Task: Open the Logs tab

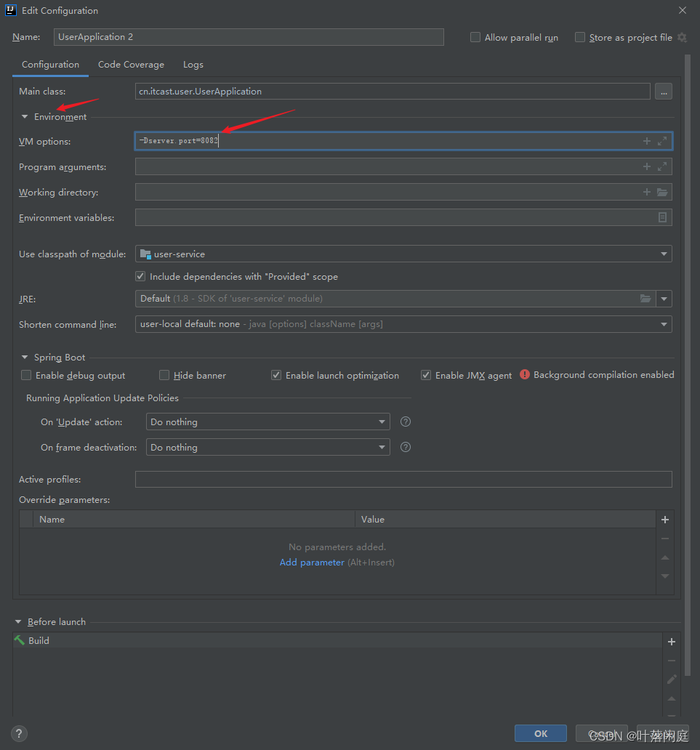Action: (x=193, y=65)
